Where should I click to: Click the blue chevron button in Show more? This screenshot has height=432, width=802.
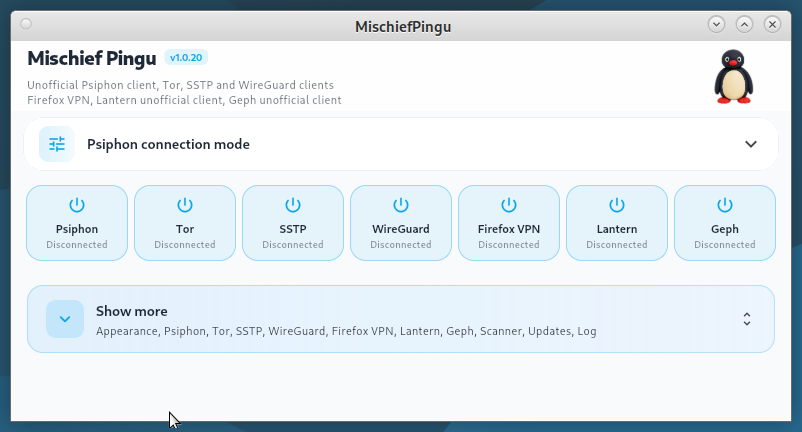tap(65, 319)
